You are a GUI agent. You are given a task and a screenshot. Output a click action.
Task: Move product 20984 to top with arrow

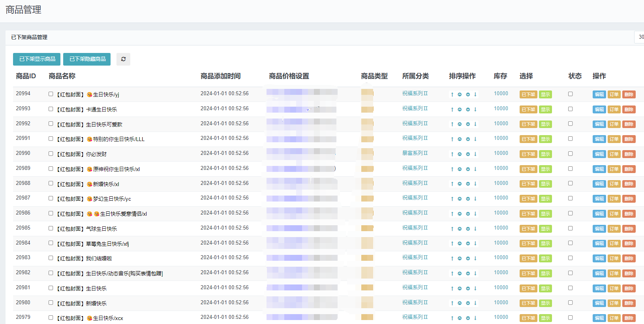452,243
